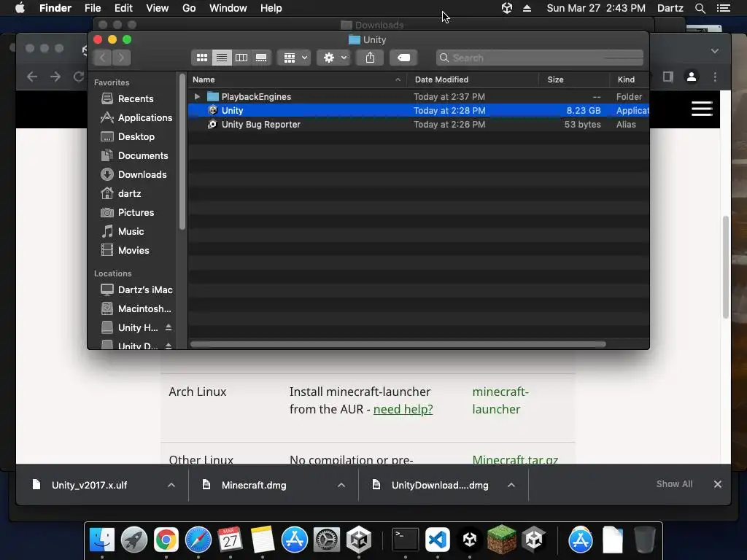Click the eject menu bar icon
Screen dimensions: 747x560
[527, 8]
